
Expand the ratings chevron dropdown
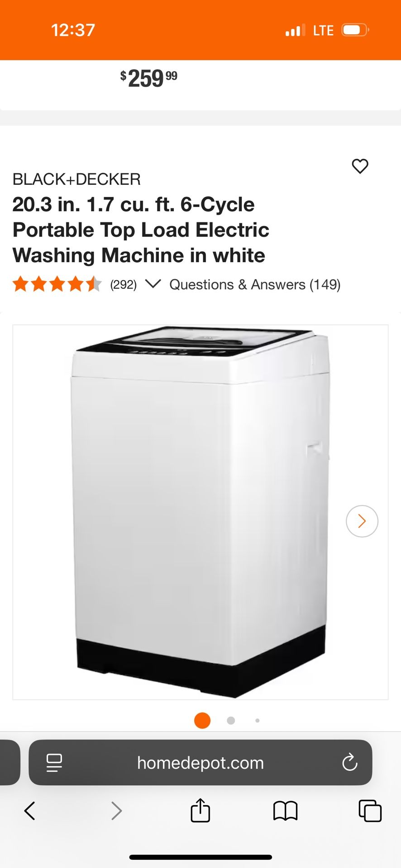(x=153, y=284)
